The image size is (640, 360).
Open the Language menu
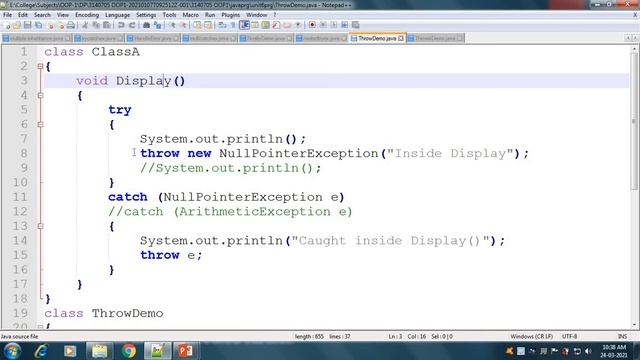click(117, 15)
